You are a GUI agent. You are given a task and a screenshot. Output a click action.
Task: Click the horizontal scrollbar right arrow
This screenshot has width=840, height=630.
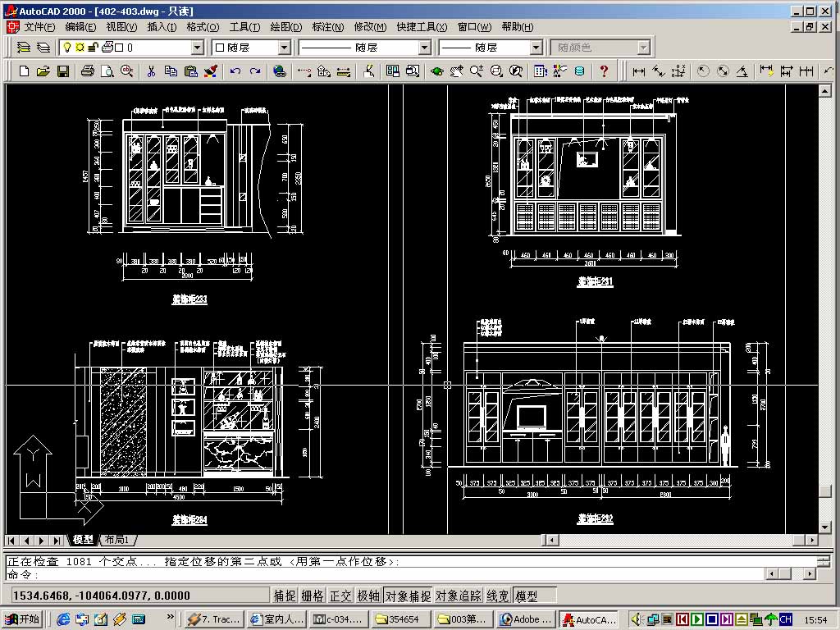(x=813, y=540)
